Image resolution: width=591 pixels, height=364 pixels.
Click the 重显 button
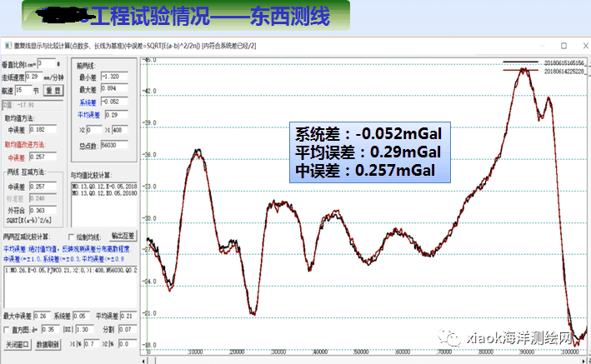[x=54, y=90]
